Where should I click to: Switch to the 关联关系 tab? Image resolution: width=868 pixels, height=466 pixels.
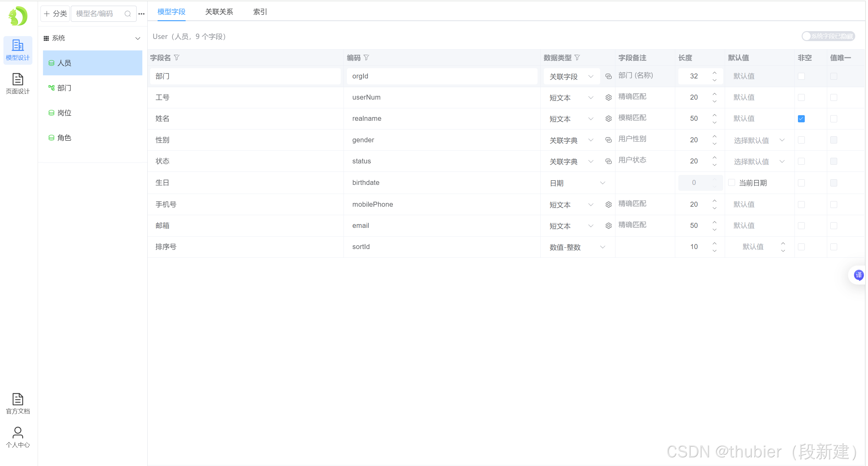pyautogui.click(x=219, y=12)
